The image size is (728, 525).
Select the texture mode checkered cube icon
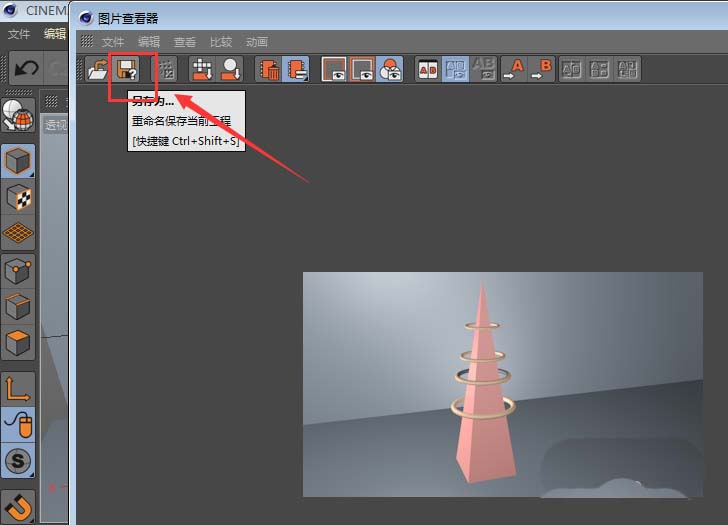18,197
